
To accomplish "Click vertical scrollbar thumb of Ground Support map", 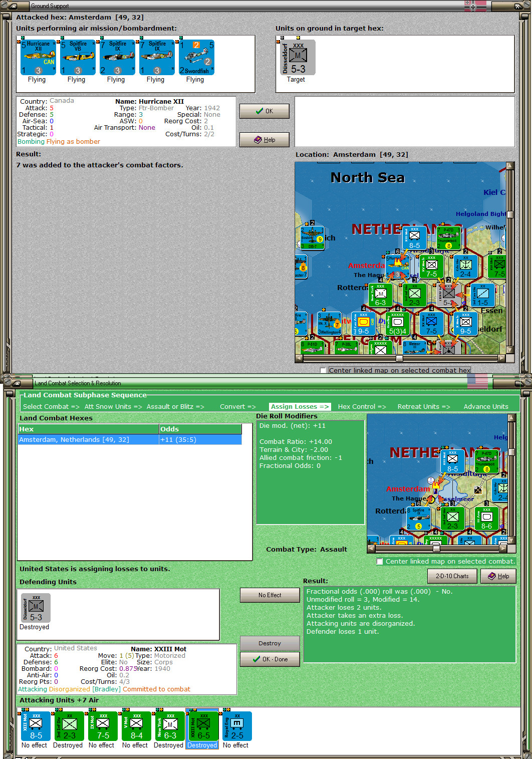I will click(x=510, y=214).
